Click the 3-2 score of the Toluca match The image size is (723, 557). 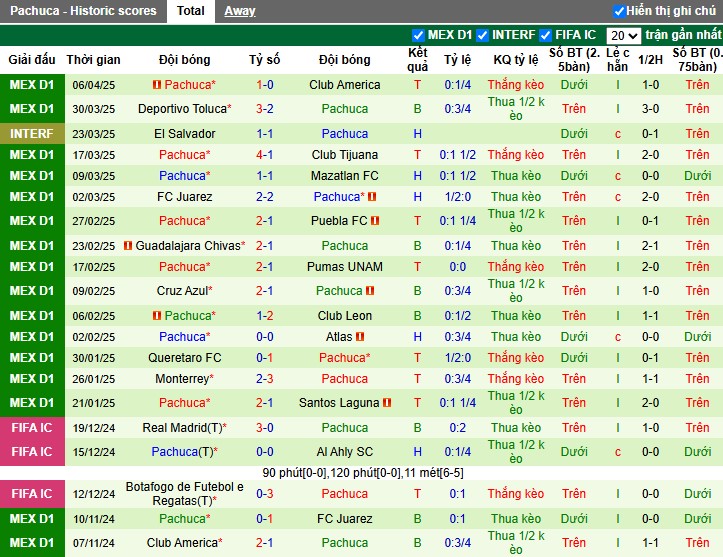tap(265, 109)
